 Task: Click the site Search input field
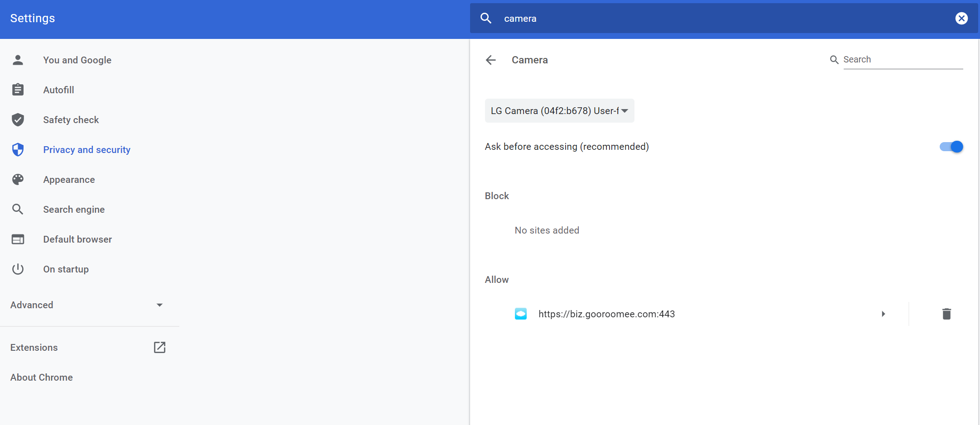[x=902, y=60]
